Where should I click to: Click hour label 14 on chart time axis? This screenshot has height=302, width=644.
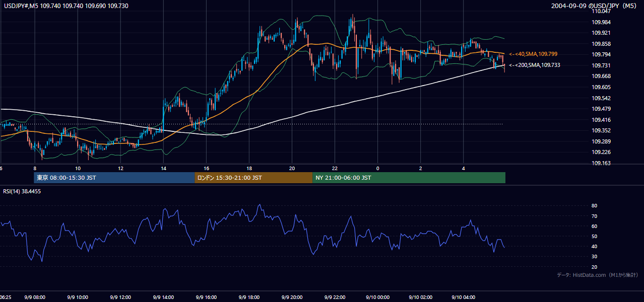163,168
